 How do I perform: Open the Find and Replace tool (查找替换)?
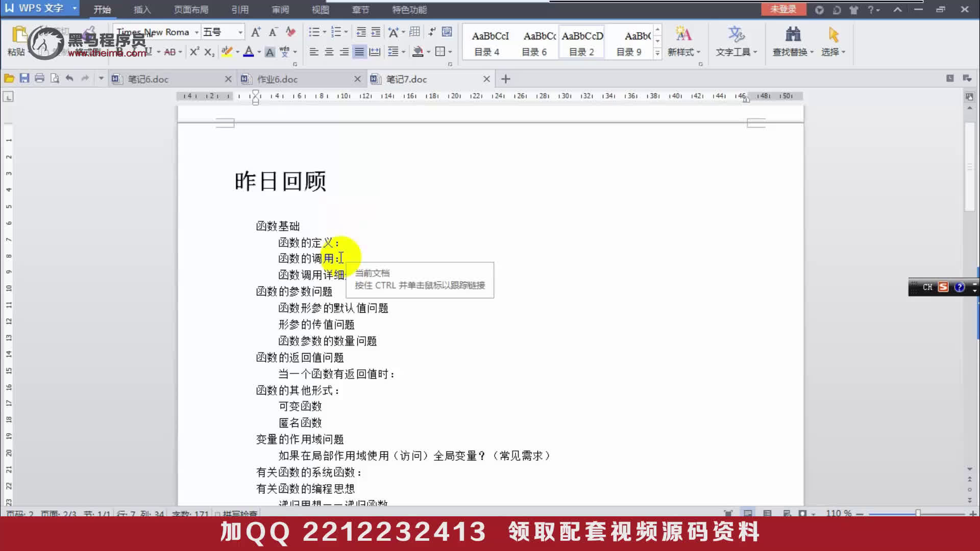(x=793, y=42)
